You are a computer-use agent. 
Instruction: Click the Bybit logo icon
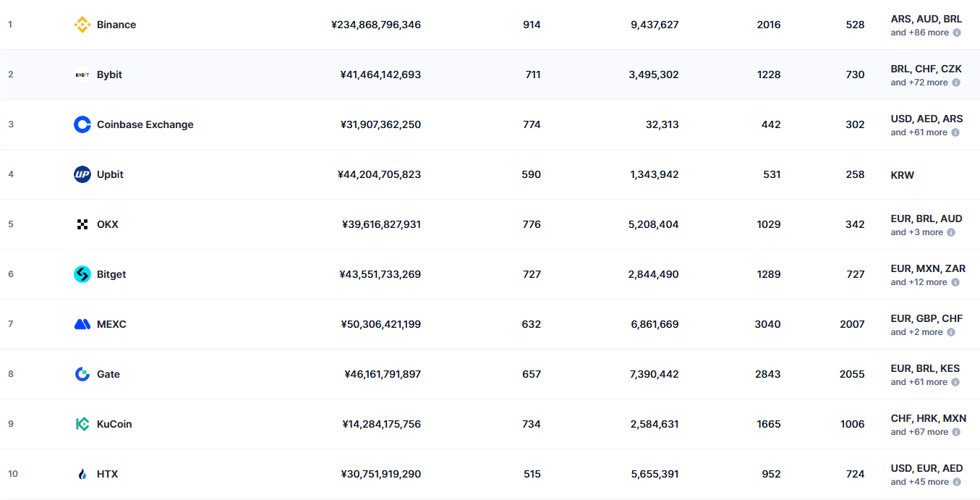coord(82,75)
